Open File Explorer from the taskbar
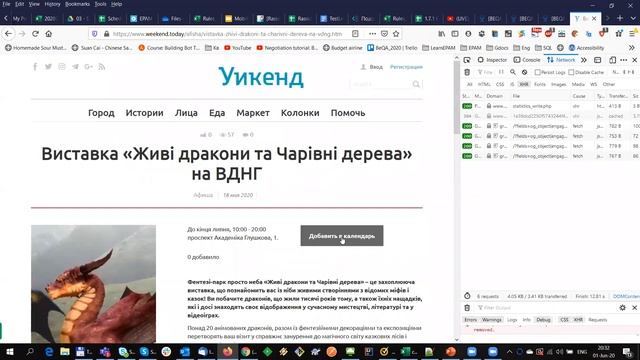 click(x=64, y=351)
